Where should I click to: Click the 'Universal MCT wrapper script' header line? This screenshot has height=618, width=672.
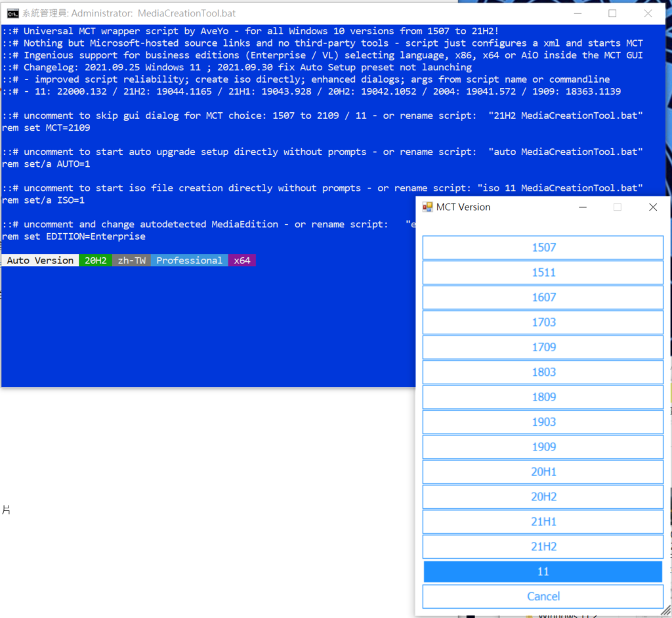(x=250, y=31)
